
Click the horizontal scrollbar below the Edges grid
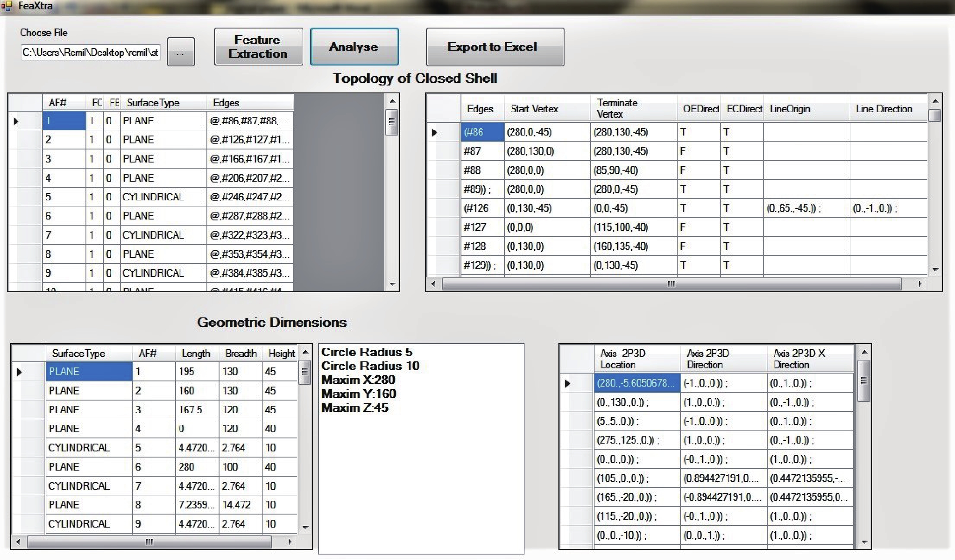click(x=671, y=283)
